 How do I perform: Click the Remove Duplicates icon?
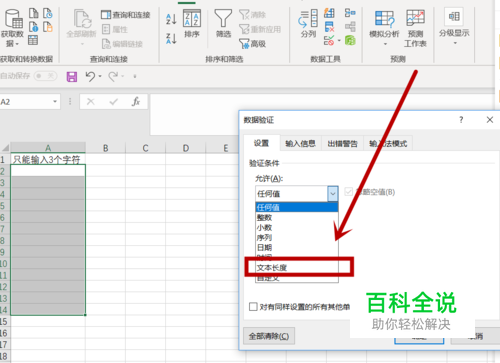point(329,27)
